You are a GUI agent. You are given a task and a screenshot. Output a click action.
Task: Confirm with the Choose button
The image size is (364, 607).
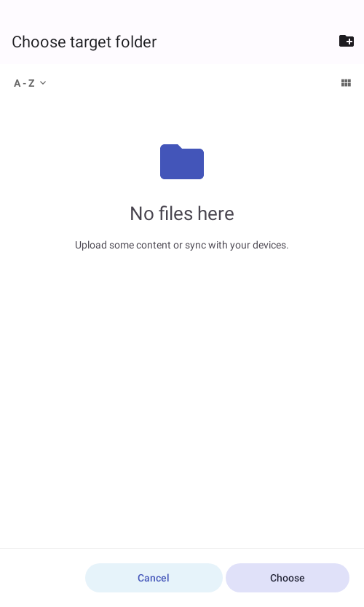click(288, 578)
